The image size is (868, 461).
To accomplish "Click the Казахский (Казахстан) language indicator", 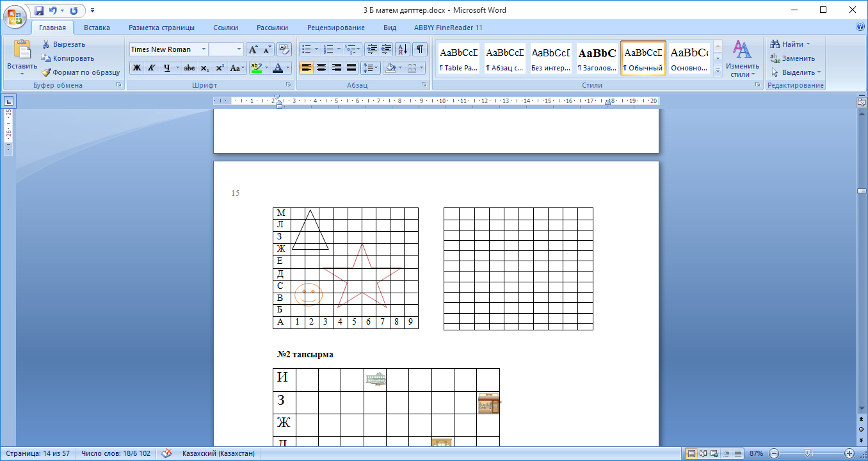I will [x=218, y=453].
